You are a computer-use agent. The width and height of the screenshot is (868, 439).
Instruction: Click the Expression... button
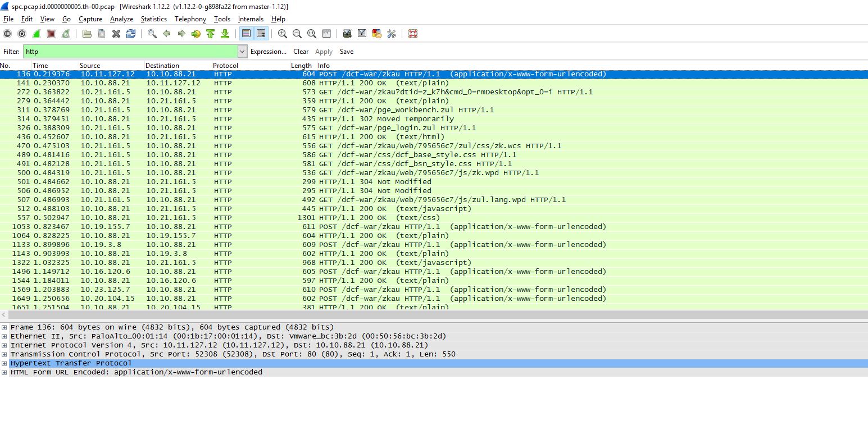[268, 52]
